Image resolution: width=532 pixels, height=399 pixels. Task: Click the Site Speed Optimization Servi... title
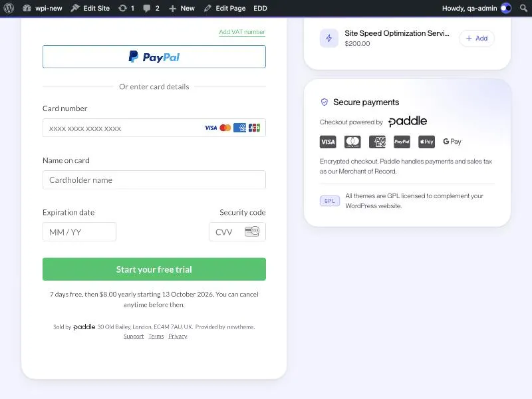(396, 33)
